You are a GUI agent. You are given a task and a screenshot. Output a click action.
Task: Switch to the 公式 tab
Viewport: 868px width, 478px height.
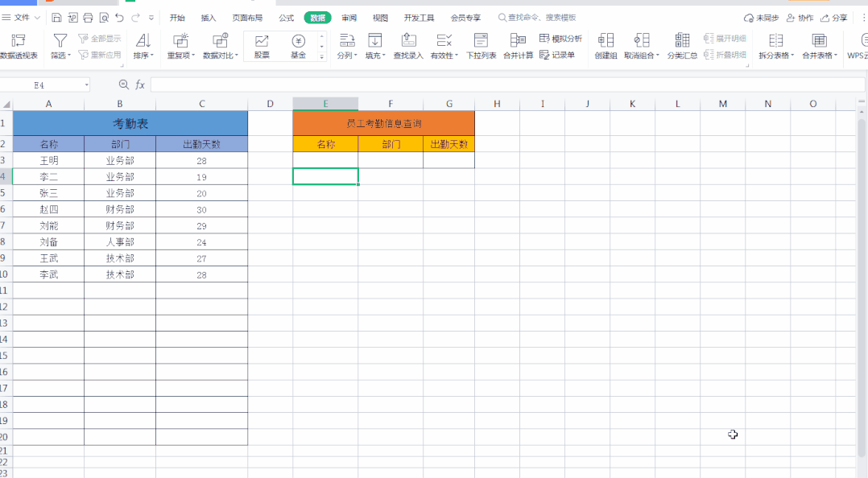click(286, 18)
